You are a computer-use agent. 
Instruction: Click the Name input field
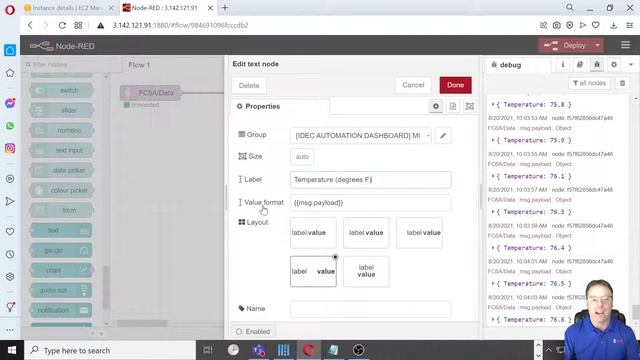tap(371, 309)
